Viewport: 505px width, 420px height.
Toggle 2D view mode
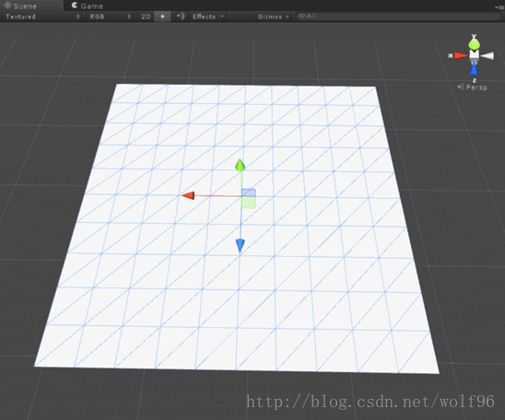coord(146,17)
